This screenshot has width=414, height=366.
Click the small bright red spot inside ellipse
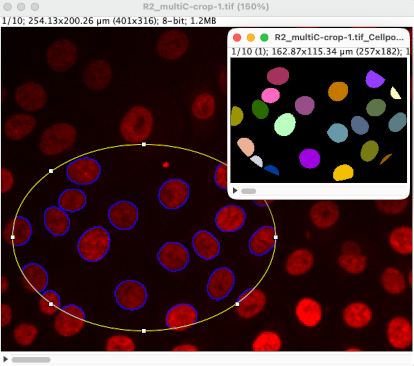(166, 164)
